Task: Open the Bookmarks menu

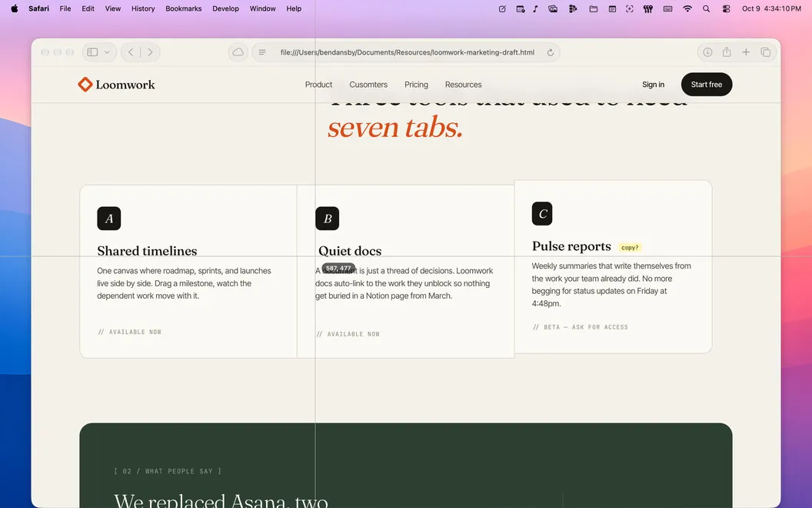Action: tap(183, 8)
